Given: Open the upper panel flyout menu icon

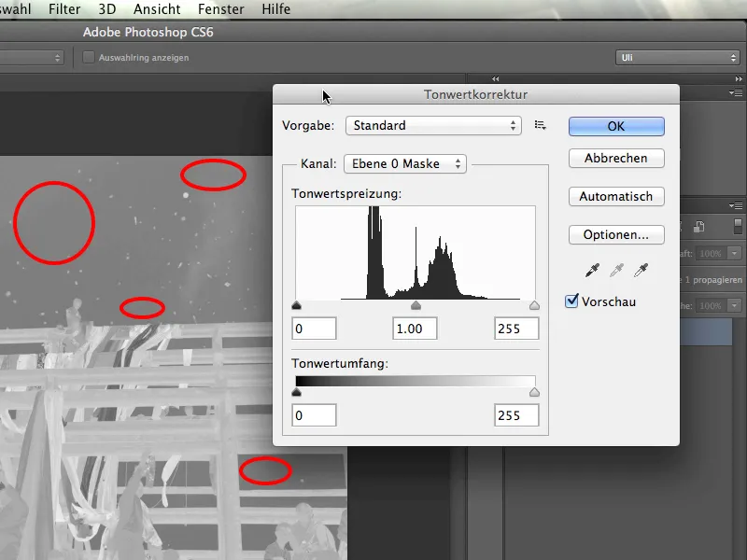Looking at the screenshot, I should (x=736, y=92).
